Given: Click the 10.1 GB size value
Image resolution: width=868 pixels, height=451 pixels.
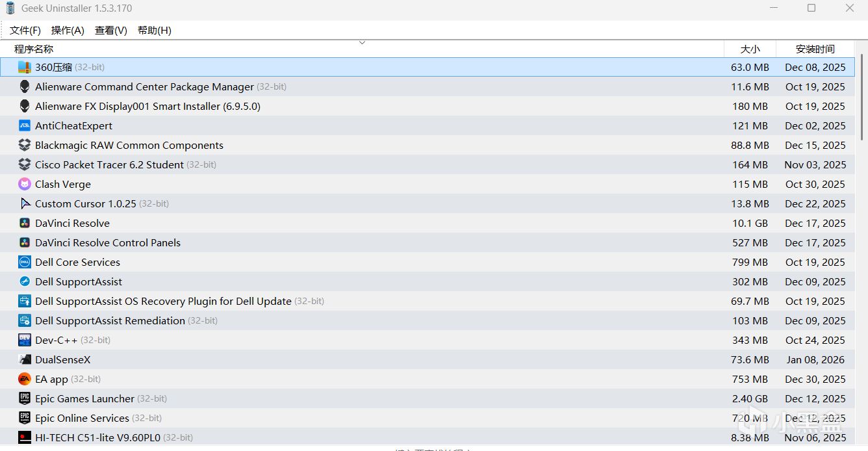Looking at the screenshot, I should click(750, 223).
